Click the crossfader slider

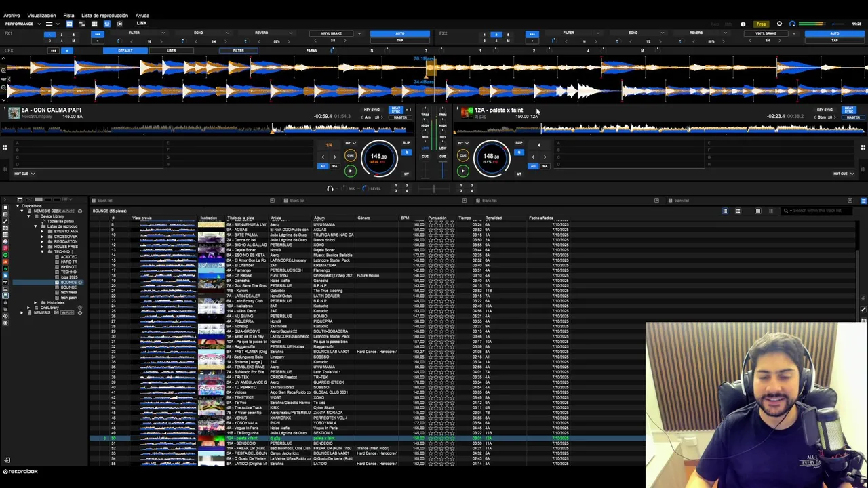click(434, 188)
